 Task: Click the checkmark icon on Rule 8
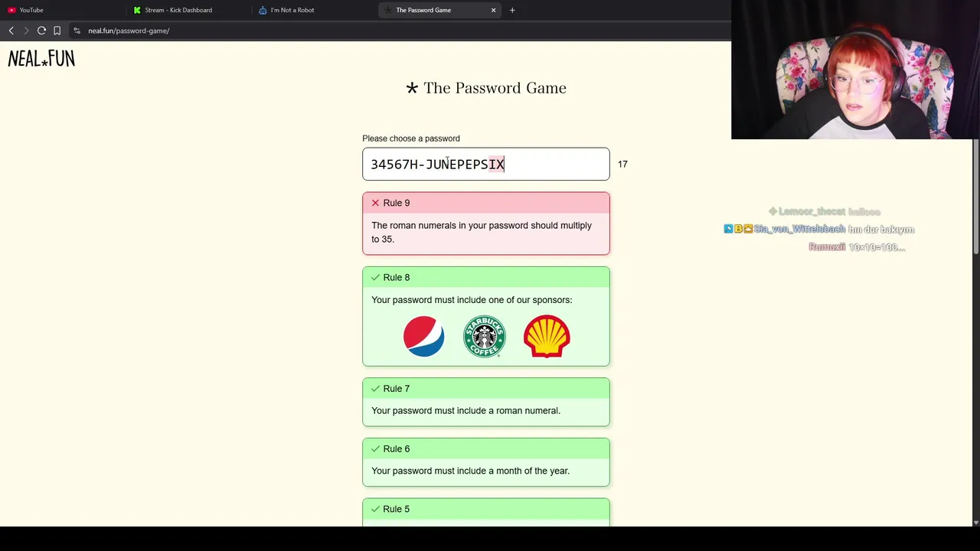click(x=375, y=277)
